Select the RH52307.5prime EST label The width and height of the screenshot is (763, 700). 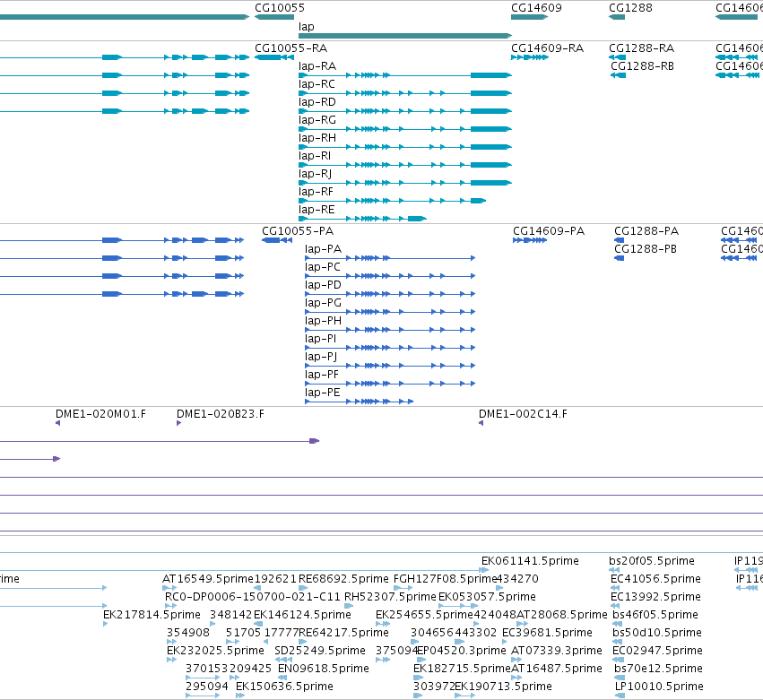390,597
